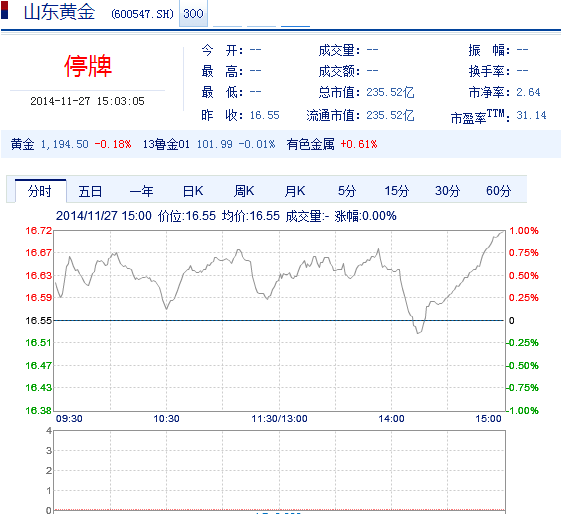Select the 分时 chart tab

pos(40,191)
